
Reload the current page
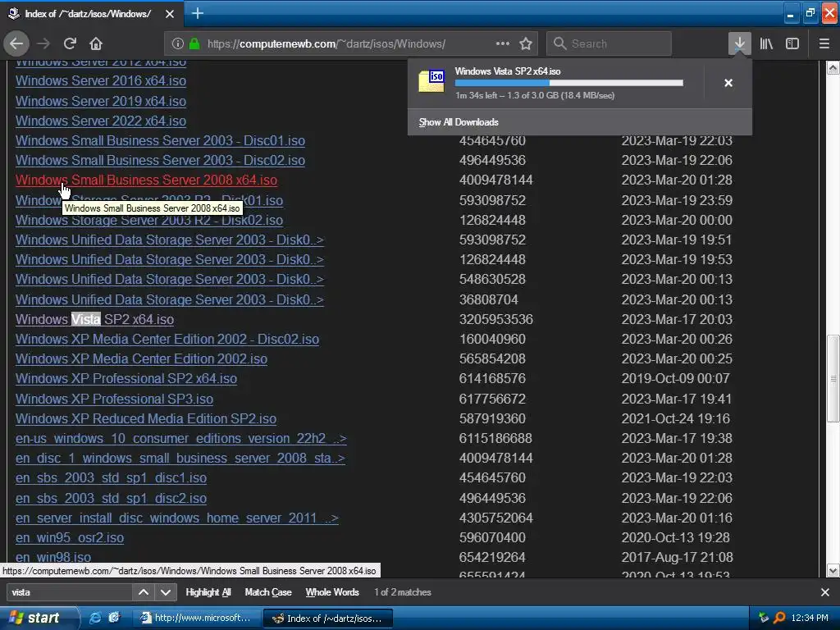click(70, 43)
